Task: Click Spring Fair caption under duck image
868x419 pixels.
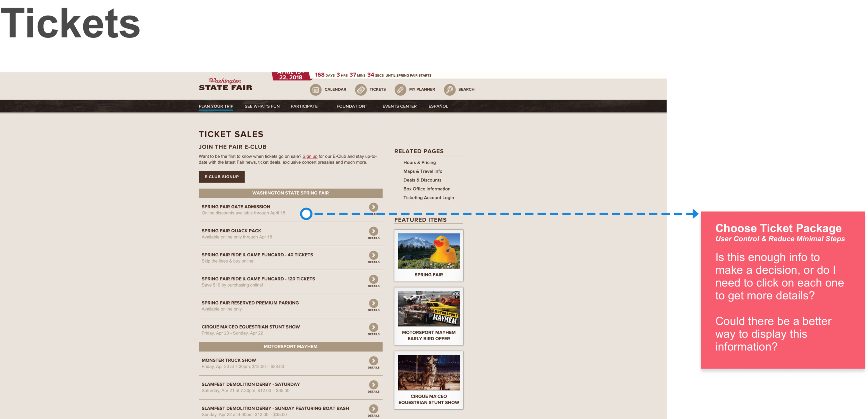Action: coord(428,275)
